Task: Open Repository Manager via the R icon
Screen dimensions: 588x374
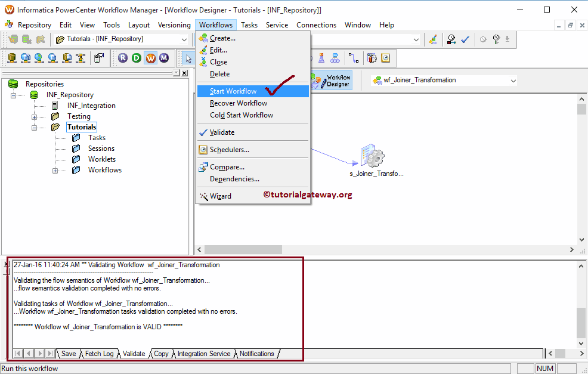Action: point(123,57)
